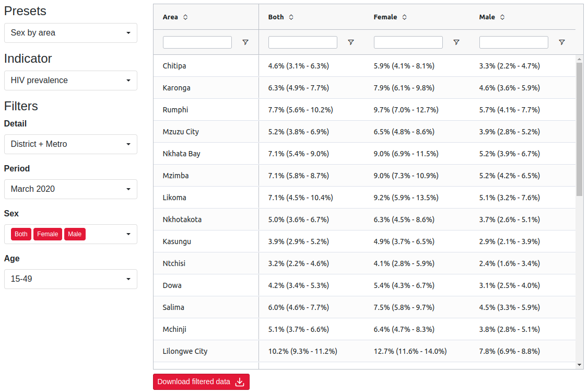Select the Nkhata Bay area cell
Screen dimensions: 588x392
click(x=206, y=154)
